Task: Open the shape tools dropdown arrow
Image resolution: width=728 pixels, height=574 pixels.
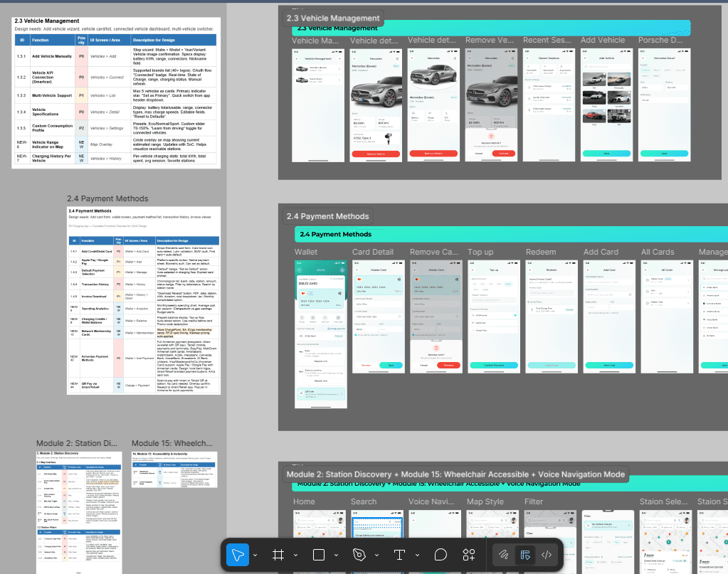Action: pos(336,555)
